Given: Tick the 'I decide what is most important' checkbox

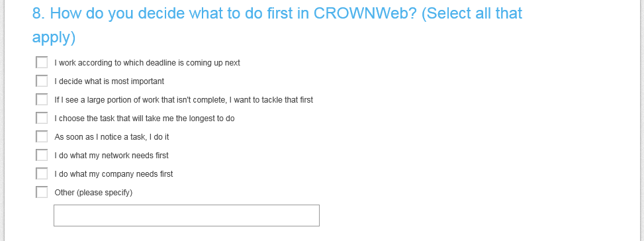Looking at the screenshot, I should 42,81.
